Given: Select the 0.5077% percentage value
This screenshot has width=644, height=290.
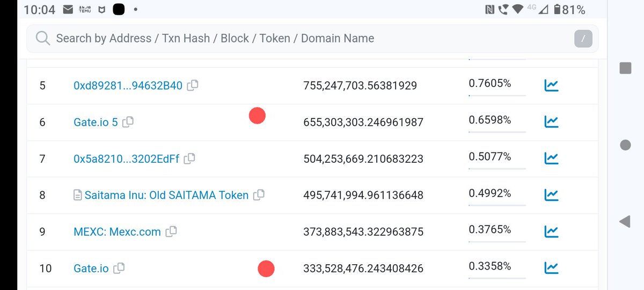Looking at the screenshot, I should [490, 156].
